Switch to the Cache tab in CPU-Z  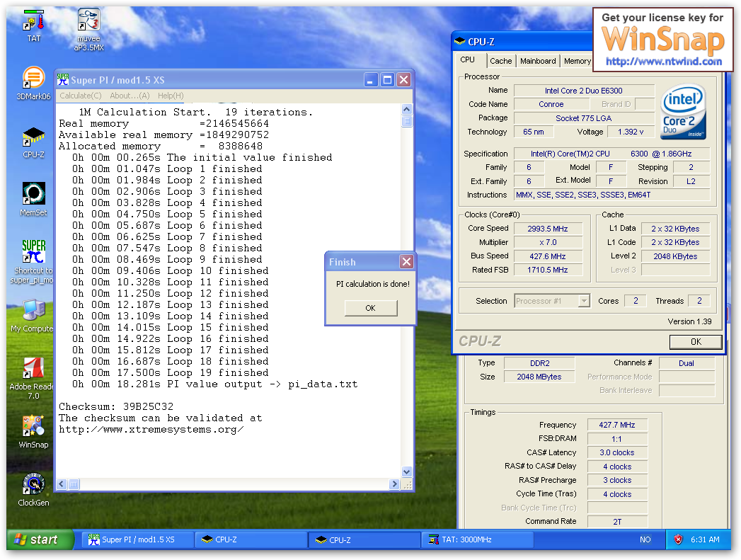501,61
